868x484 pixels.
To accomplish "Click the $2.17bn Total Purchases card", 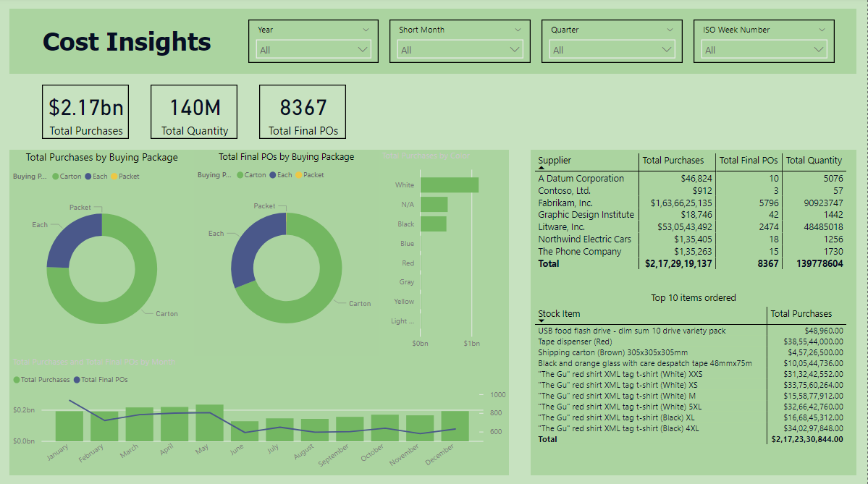I will pyautogui.click(x=85, y=111).
